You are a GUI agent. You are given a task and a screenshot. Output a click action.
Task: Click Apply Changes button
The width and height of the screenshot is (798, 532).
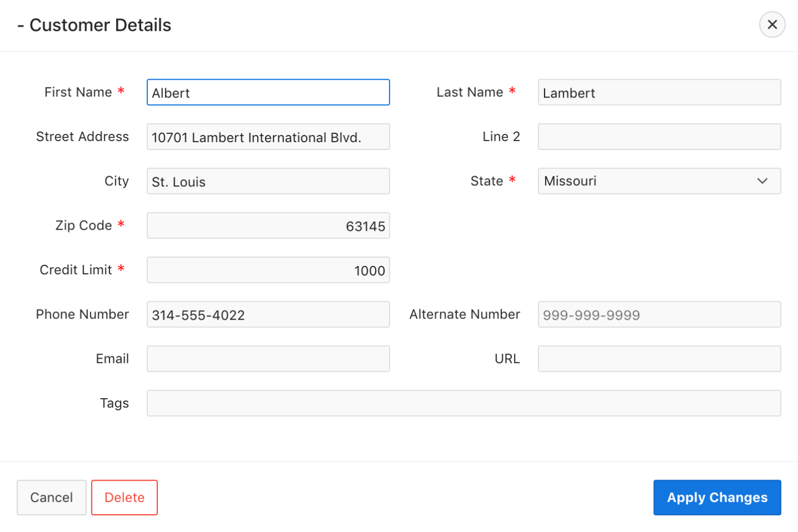[717, 497]
